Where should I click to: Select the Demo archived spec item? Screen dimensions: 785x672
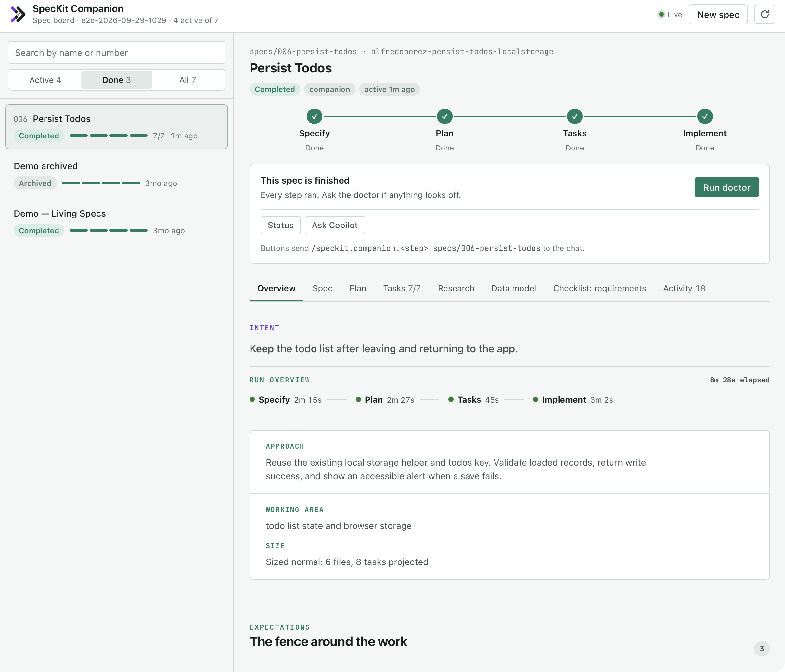[116, 174]
